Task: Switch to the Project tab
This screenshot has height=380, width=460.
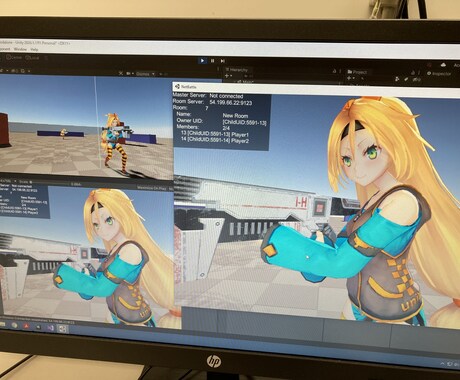Action: [x=357, y=72]
